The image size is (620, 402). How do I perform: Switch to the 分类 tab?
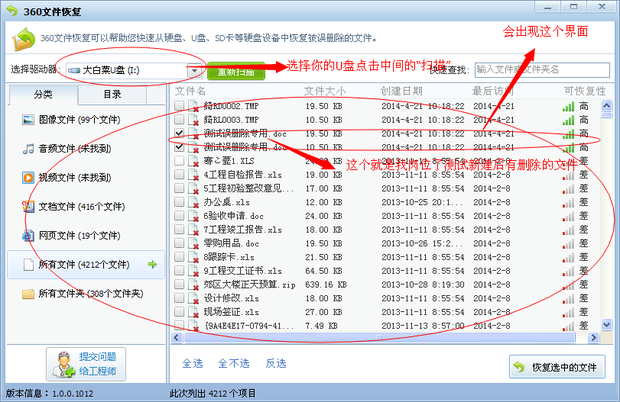[43, 94]
